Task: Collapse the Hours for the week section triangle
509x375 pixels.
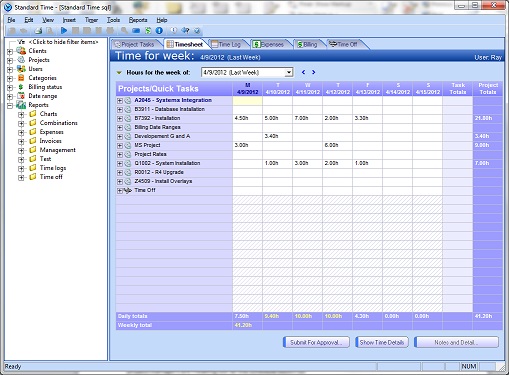Action: (x=119, y=73)
